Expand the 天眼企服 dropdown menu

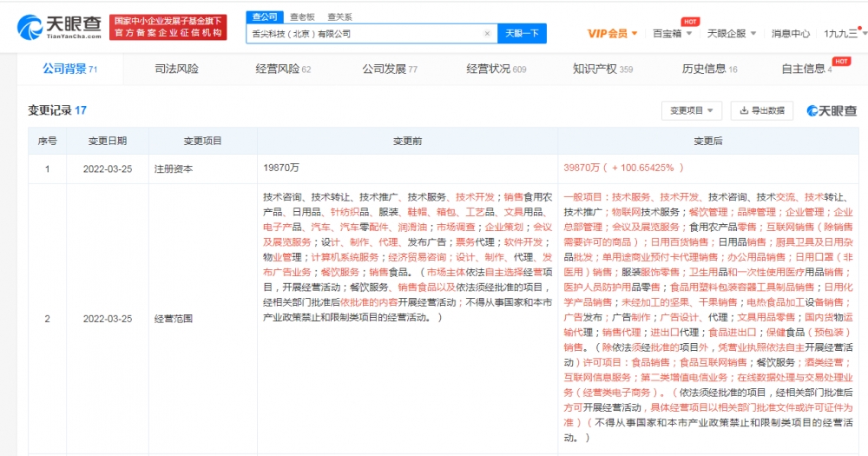[731, 34]
